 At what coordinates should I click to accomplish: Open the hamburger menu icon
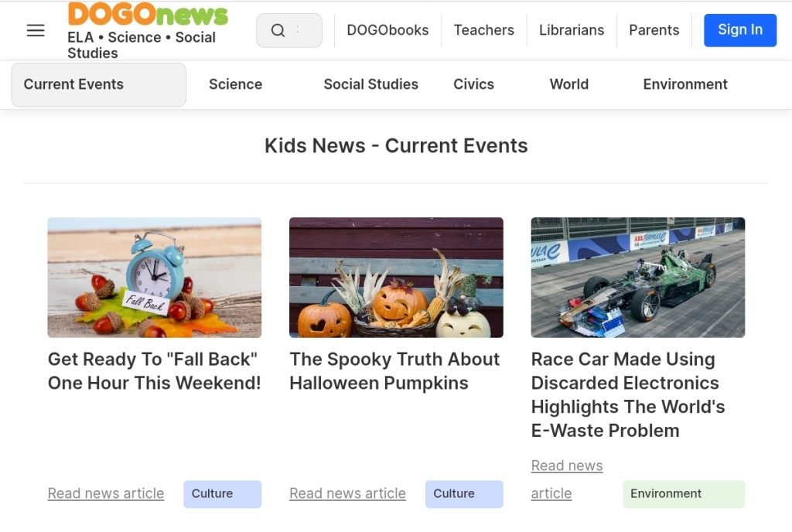point(36,30)
